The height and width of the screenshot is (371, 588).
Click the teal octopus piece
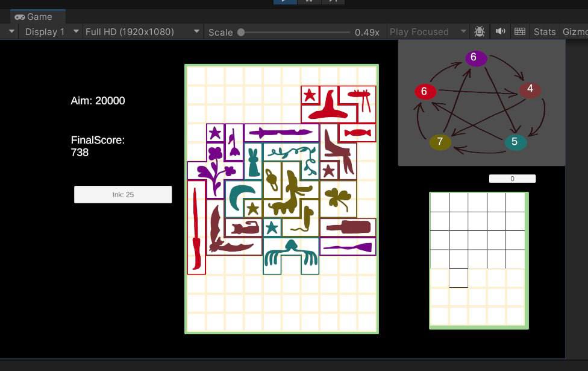(290, 255)
